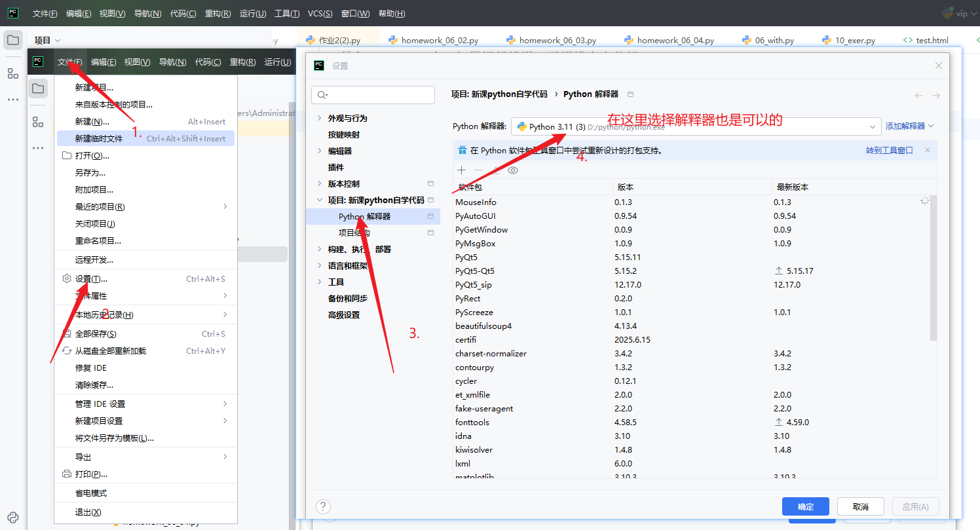Choose 设置(T)... in the File menu
980x530 pixels.
point(145,278)
